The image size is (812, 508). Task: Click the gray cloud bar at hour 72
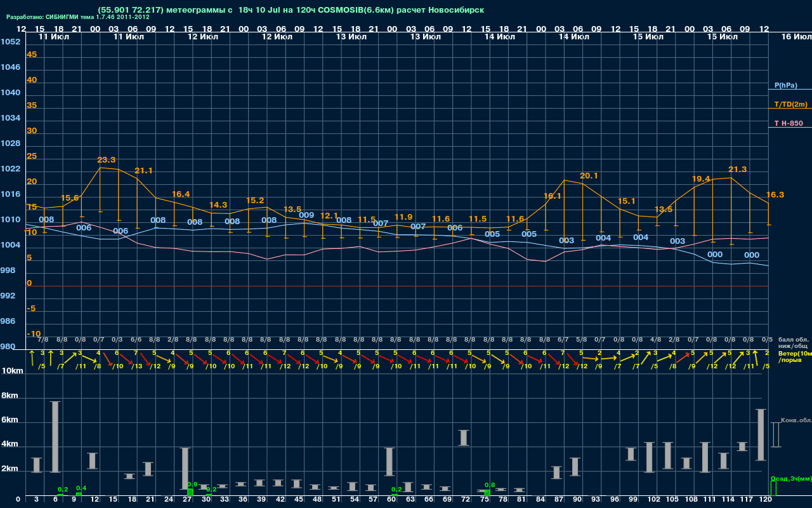pyautogui.click(x=464, y=438)
